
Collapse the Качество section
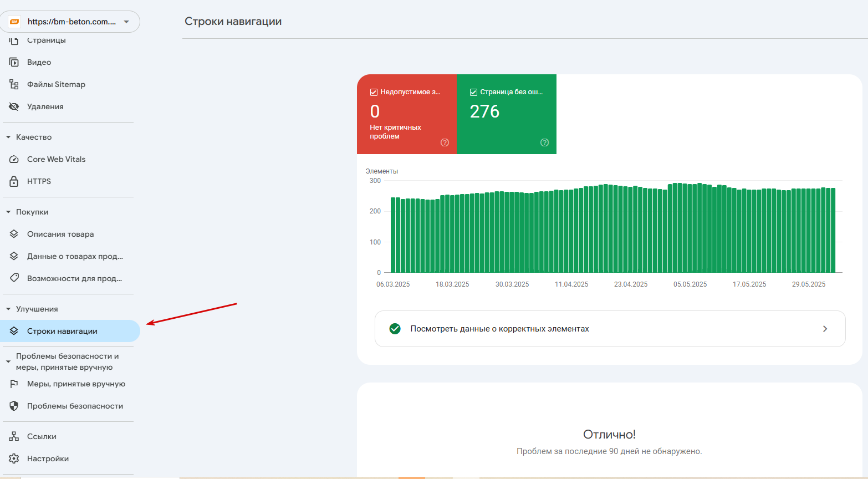[8, 137]
